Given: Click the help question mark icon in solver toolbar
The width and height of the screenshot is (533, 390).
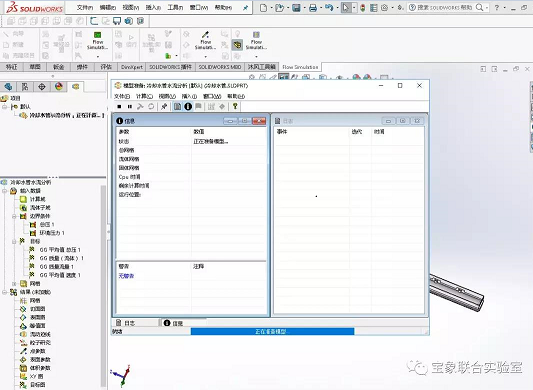Looking at the screenshot, I should (235, 106).
